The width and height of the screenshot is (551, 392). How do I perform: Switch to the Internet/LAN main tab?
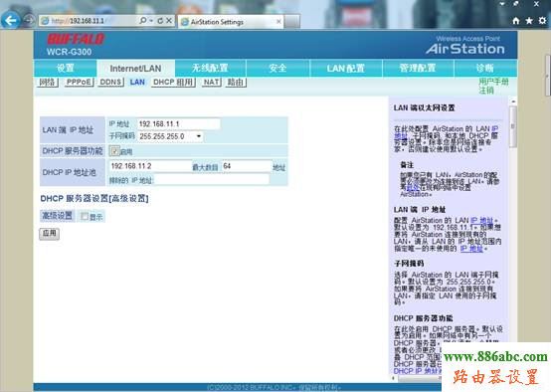[135, 69]
